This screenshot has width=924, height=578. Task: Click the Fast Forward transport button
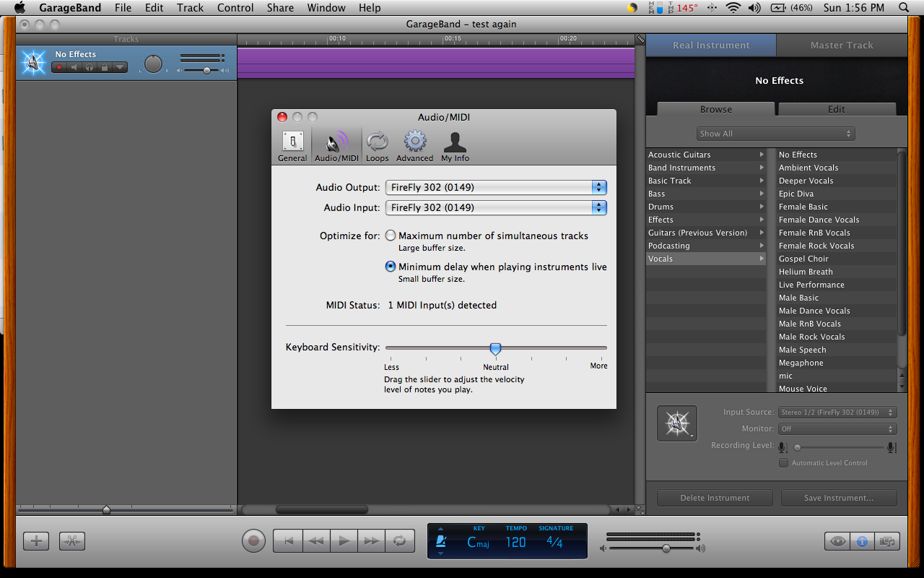point(372,540)
